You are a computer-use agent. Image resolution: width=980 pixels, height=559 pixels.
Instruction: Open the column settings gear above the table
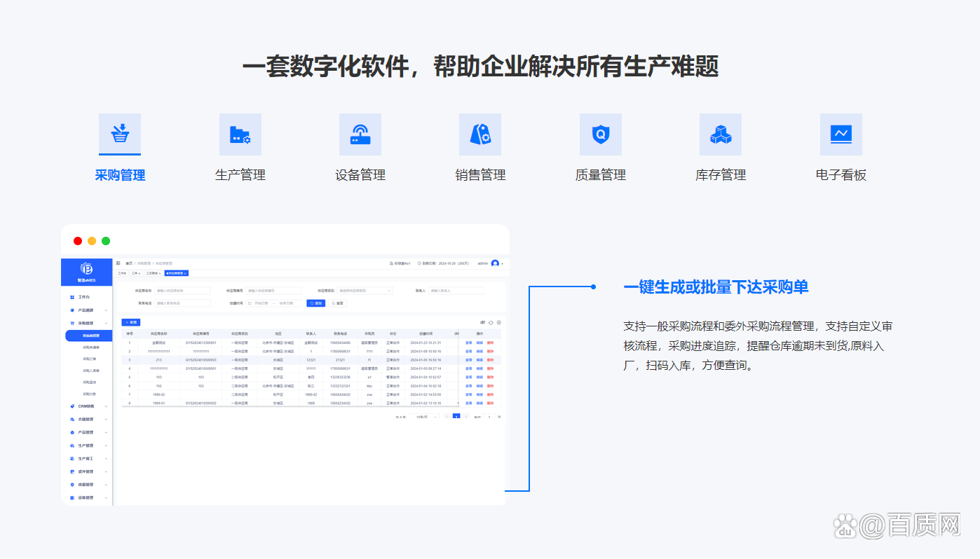pos(499,321)
